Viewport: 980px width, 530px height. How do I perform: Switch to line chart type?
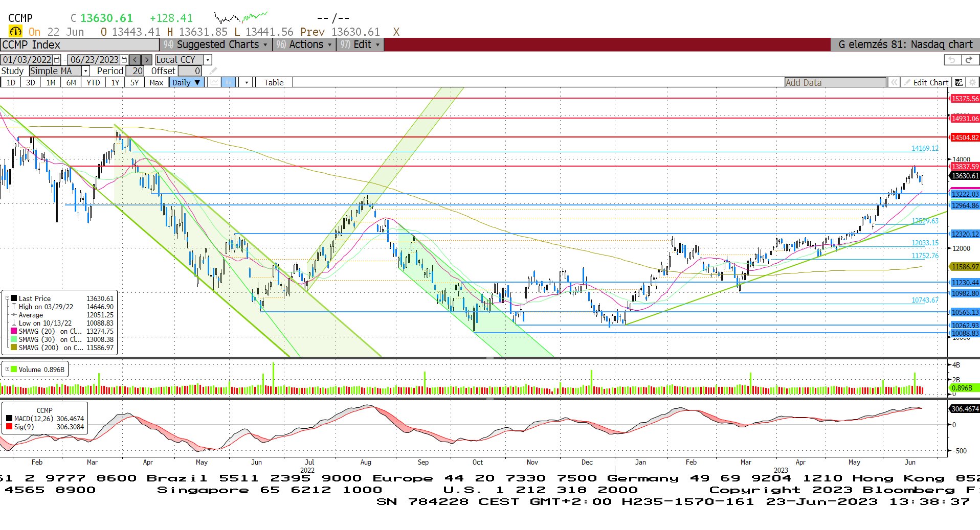coord(214,82)
